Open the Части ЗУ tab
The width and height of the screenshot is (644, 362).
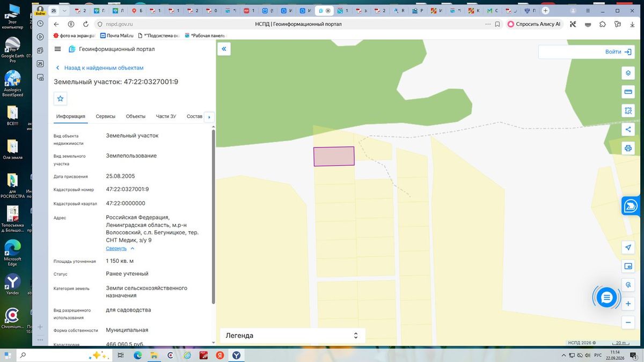(x=166, y=116)
